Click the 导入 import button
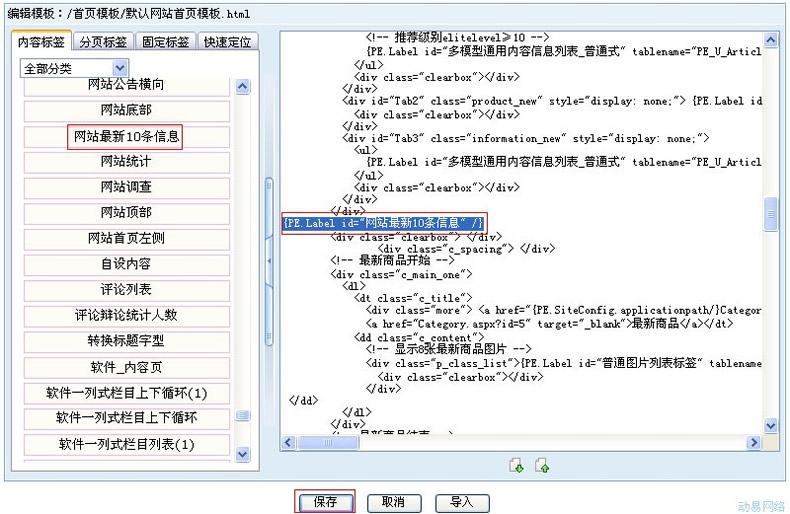 (x=462, y=502)
